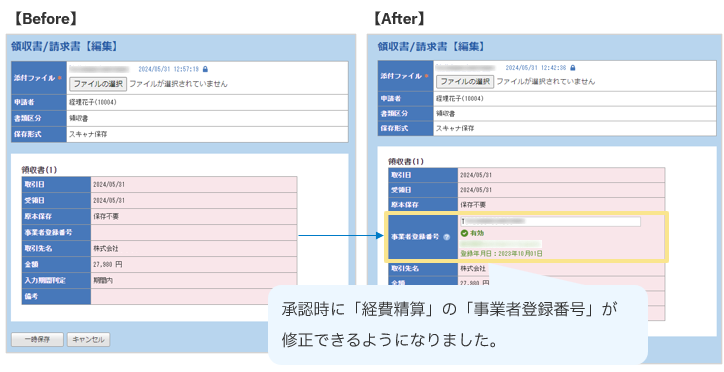Click the 2024/05/31 12:42:38 timestamp
724x372 pixels.
pos(536,68)
